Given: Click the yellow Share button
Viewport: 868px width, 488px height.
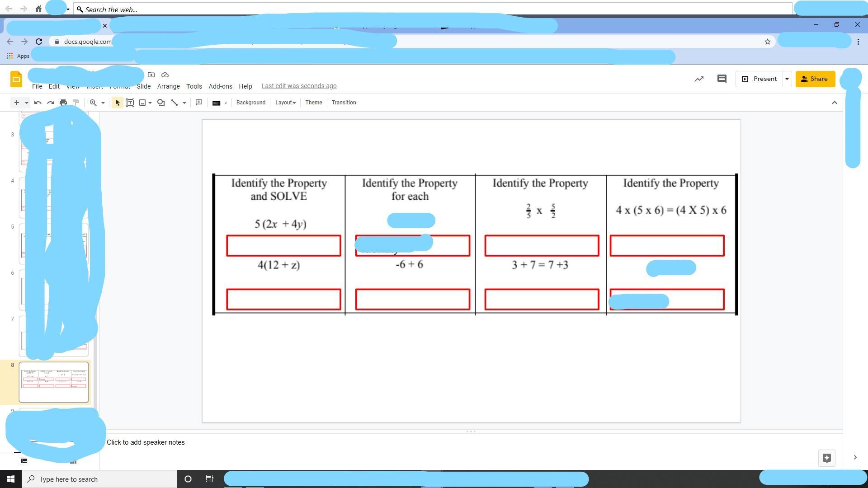Looking at the screenshot, I should (815, 79).
